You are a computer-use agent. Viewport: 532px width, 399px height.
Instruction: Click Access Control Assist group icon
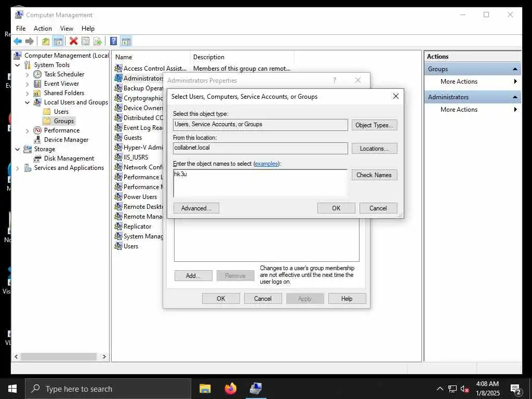pyautogui.click(x=118, y=68)
